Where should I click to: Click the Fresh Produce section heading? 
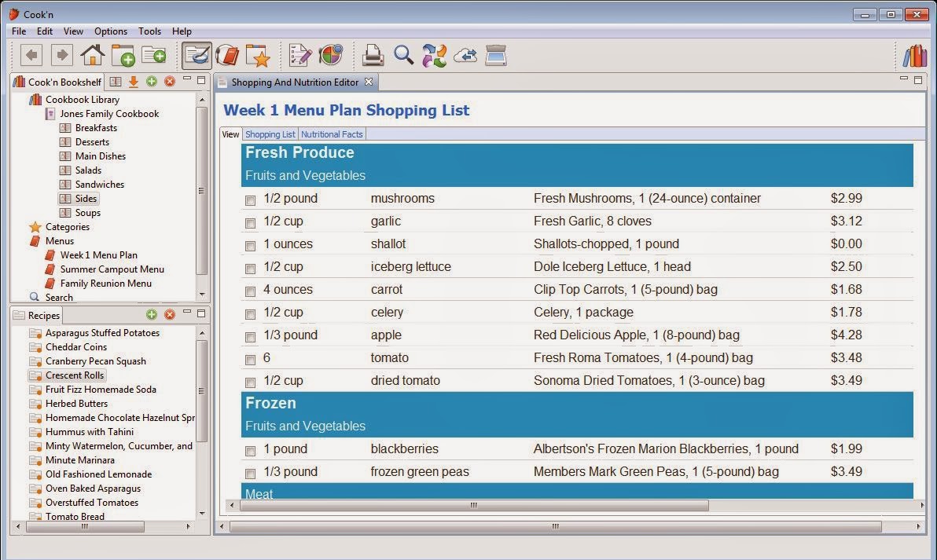[x=299, y=152]
